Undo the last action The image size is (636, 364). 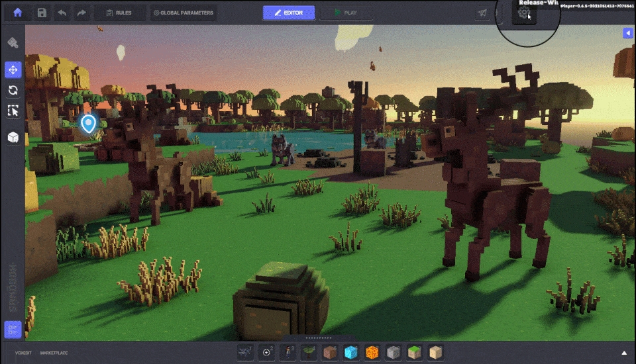[62, 13]
